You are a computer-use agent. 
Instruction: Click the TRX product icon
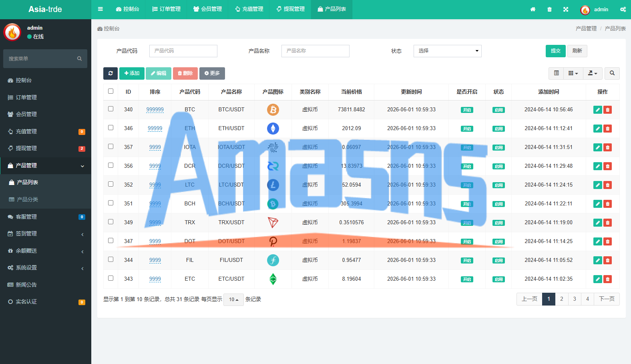coord(273,222)
